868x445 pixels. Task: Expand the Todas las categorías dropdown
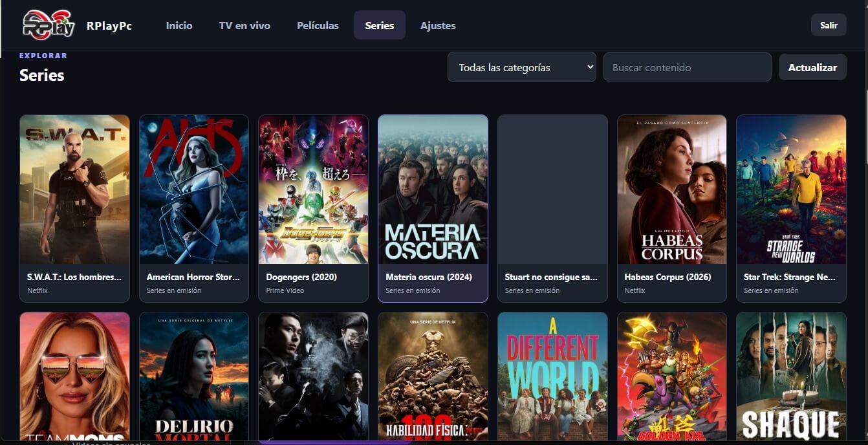(521, 67)
